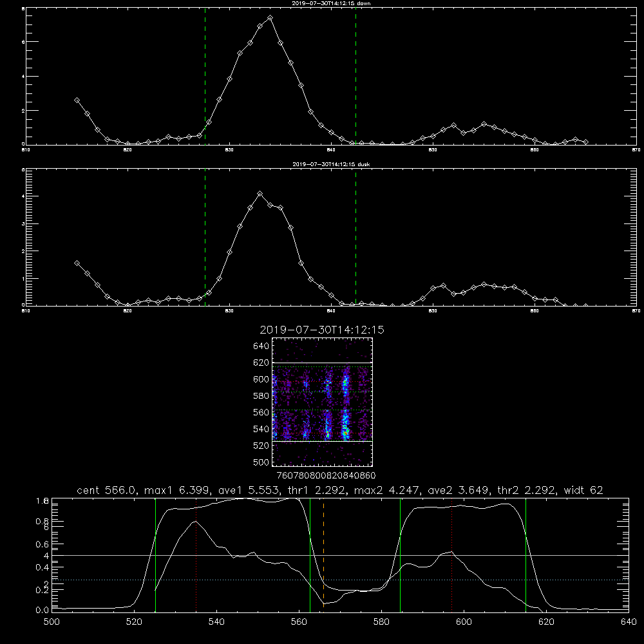Select the spectrogram image panel

[323, 402]
